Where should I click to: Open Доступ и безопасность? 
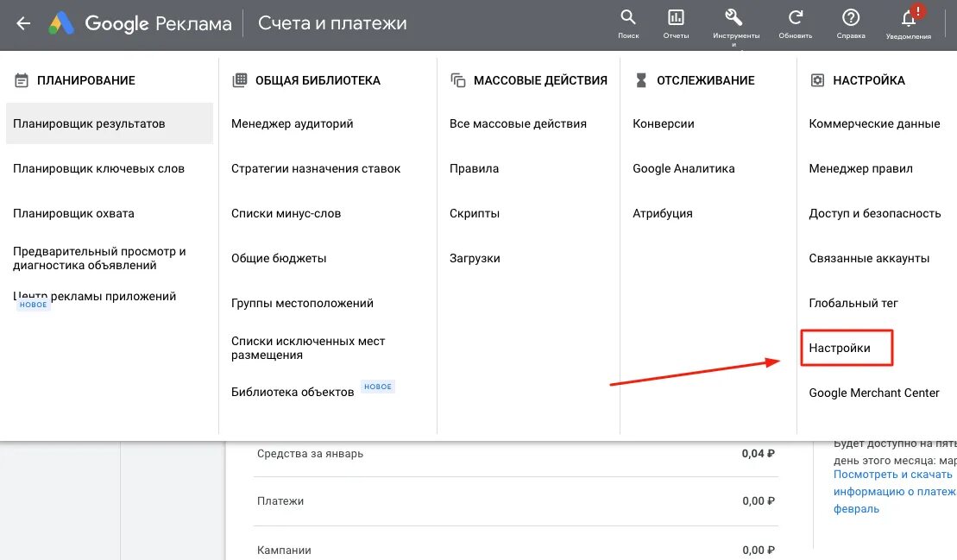[x=875, y=213]
